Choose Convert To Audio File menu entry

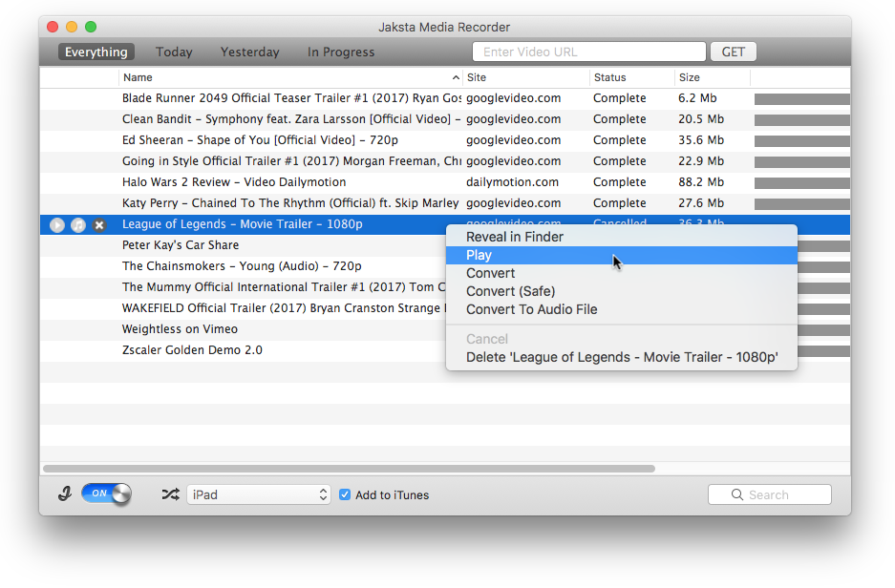(622, 309)
